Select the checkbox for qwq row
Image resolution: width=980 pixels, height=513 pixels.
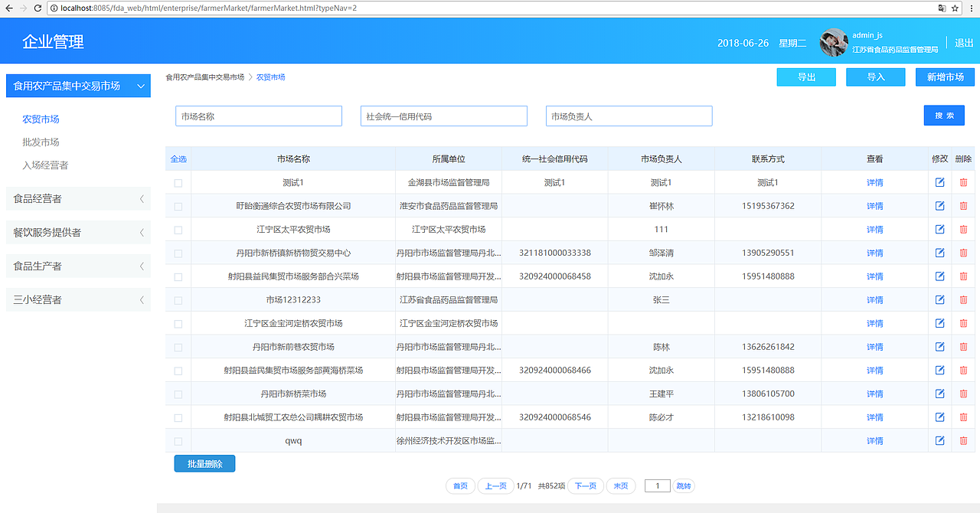coord(178,440)
